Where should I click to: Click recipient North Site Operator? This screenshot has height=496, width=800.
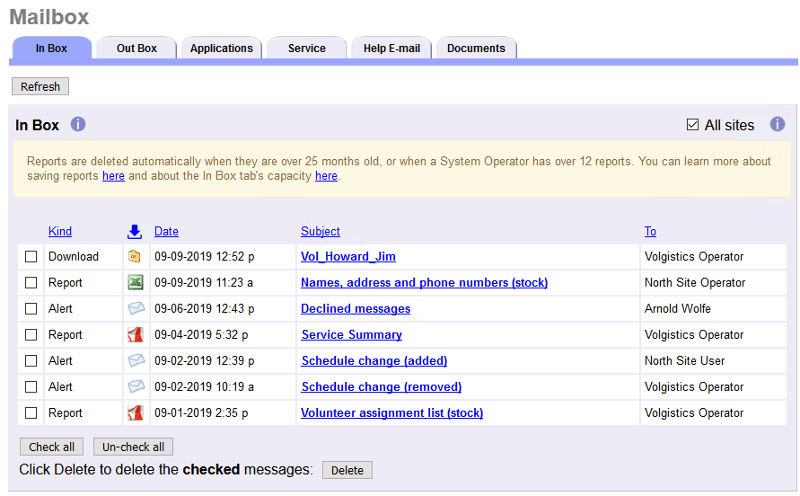coord(695,282)
